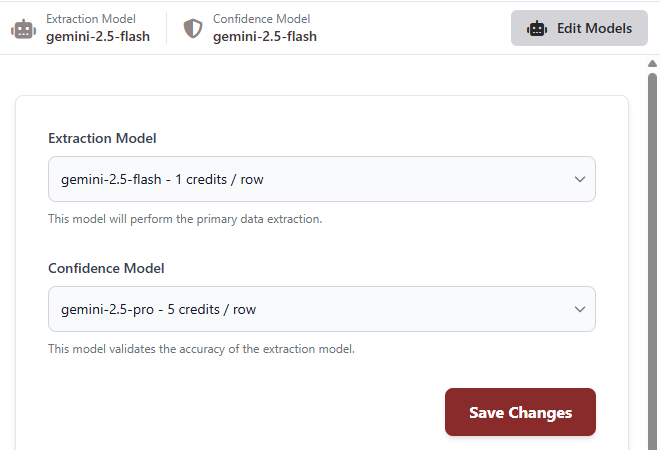
Task: Click the gemini-2.5-flash confidence model header text
Action: coord(265,37)
